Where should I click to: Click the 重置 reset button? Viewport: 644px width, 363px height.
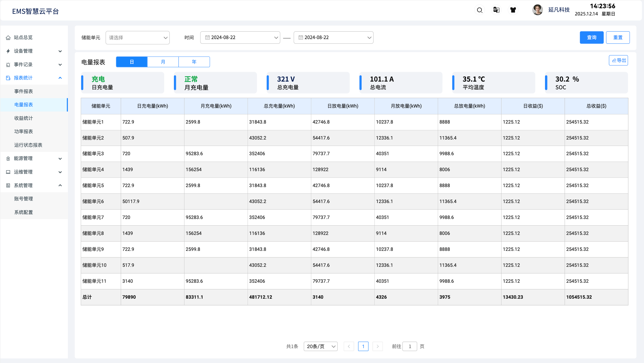pyautogui.click(x=618, y=37)
